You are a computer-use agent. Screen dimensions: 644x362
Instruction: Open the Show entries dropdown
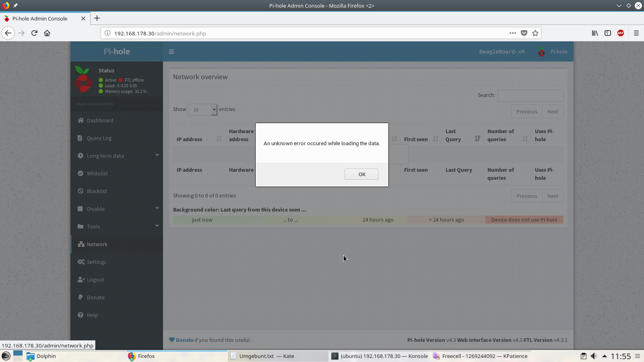tap(202, 109)
